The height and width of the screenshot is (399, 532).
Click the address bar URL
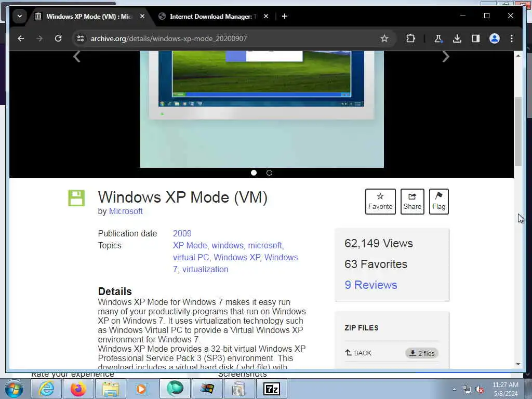(169, 38)
